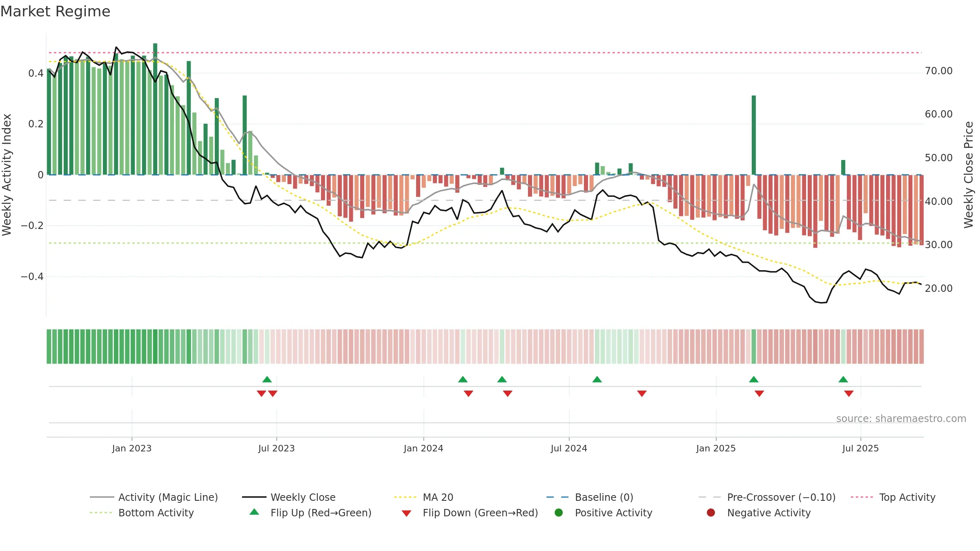Click the Positive Activity legend label

click(x=613, y=513)
